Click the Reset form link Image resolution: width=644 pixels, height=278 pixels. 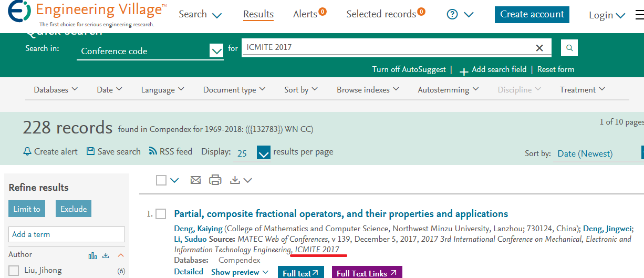click(x=556, y=69)
